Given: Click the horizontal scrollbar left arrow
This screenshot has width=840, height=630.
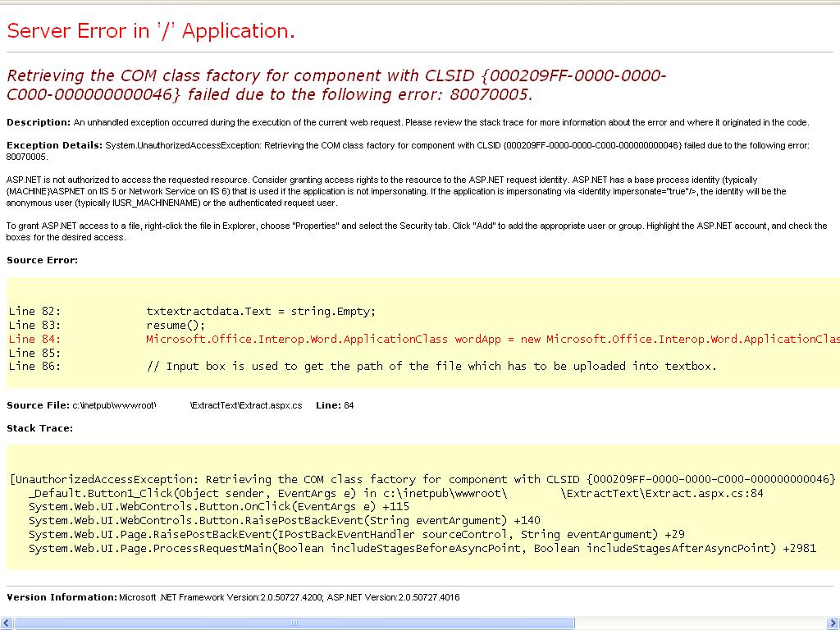Looking at the screenshot, I should 6,623.
